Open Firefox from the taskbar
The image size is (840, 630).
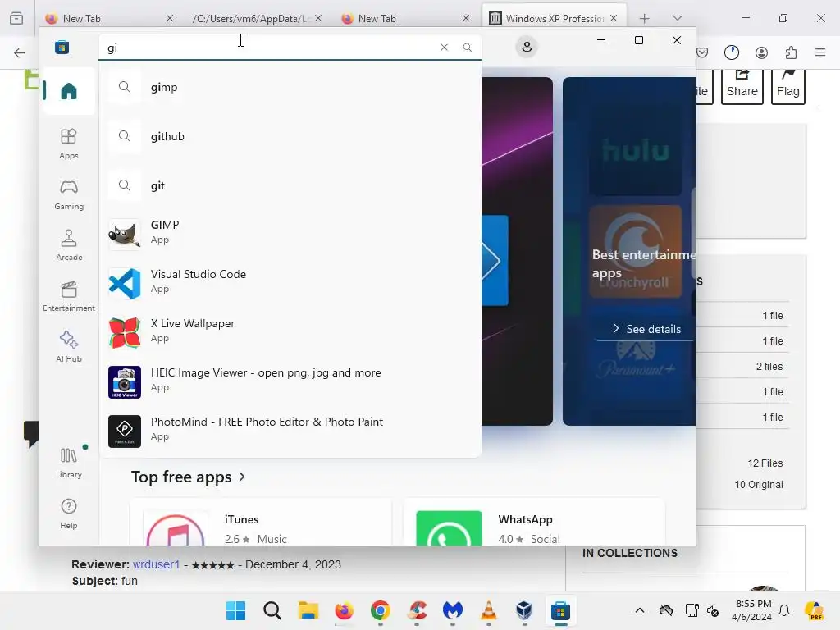click(x=344, y=610)
